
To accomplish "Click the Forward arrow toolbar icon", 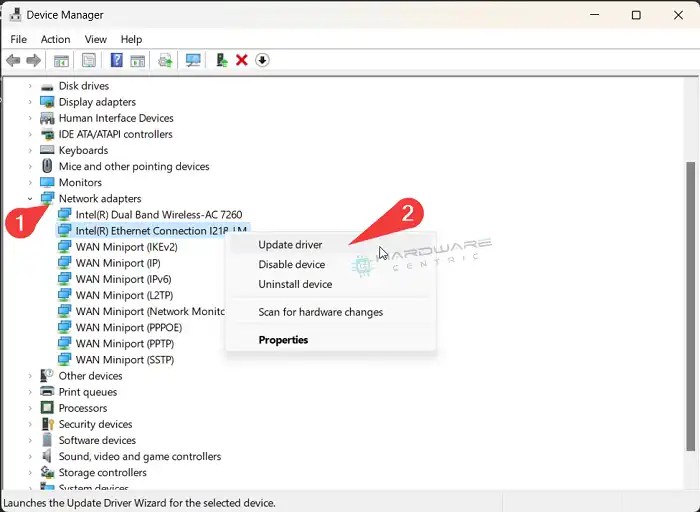I will pyautogui.click(x=33, y=60).
